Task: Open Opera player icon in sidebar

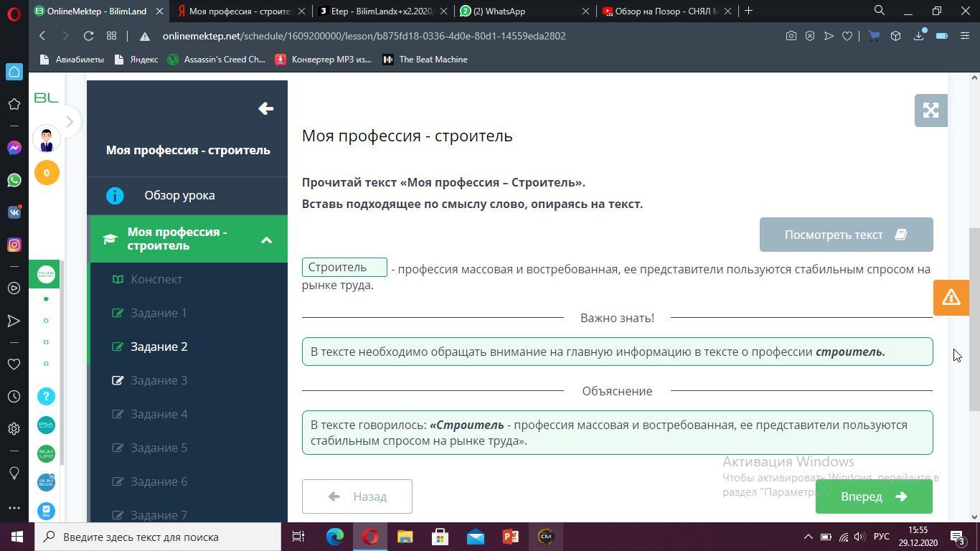Action: [14, 288]
